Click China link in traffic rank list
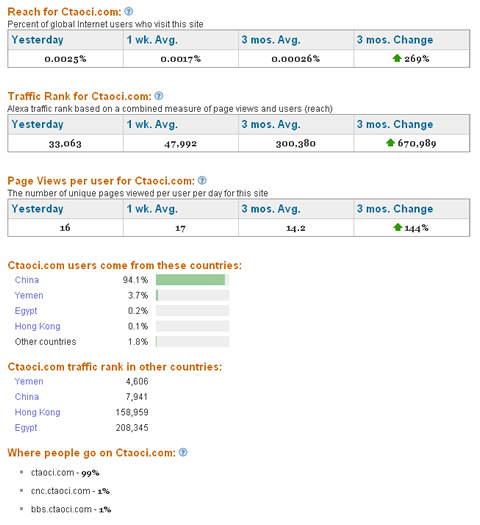 pos(27,397)
